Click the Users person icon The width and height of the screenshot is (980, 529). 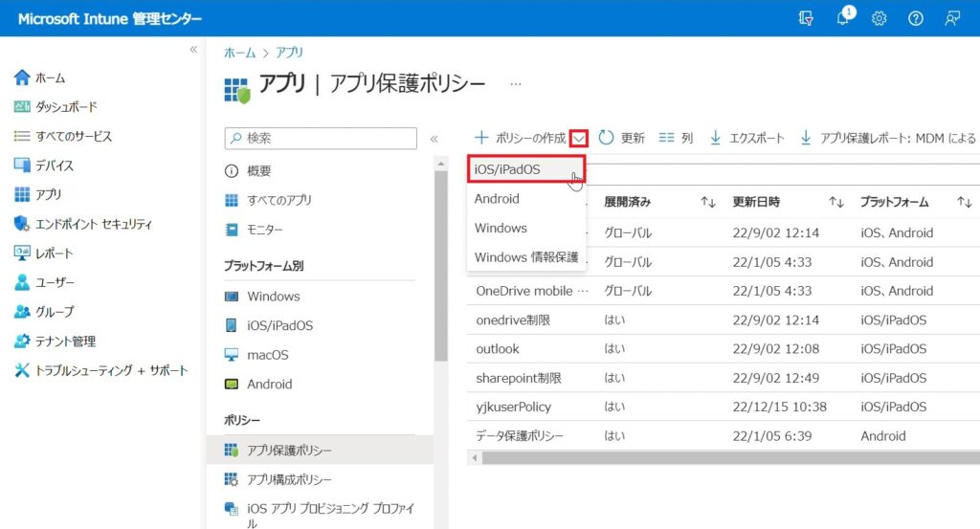coord(22,282)
